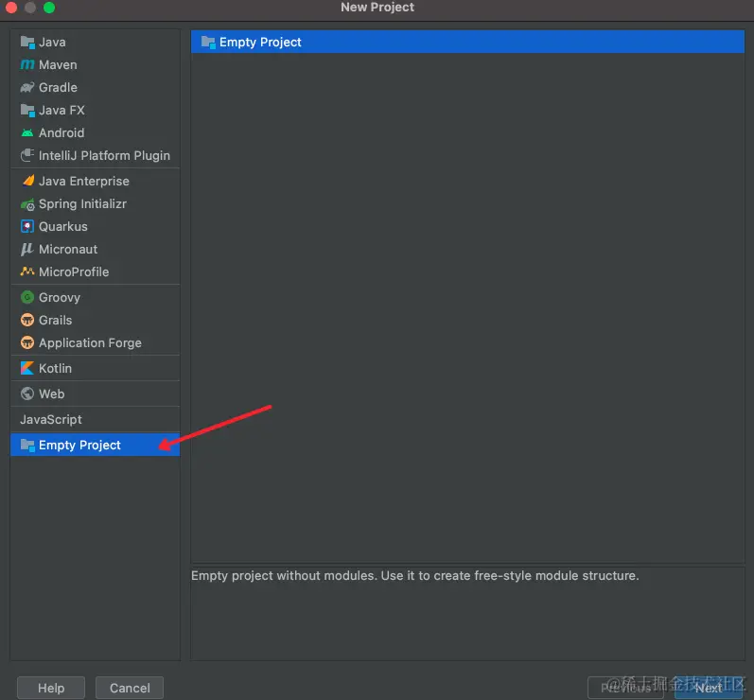The image size is (754, 700).
Task: Click the red close window button
Action: [11, 8]
